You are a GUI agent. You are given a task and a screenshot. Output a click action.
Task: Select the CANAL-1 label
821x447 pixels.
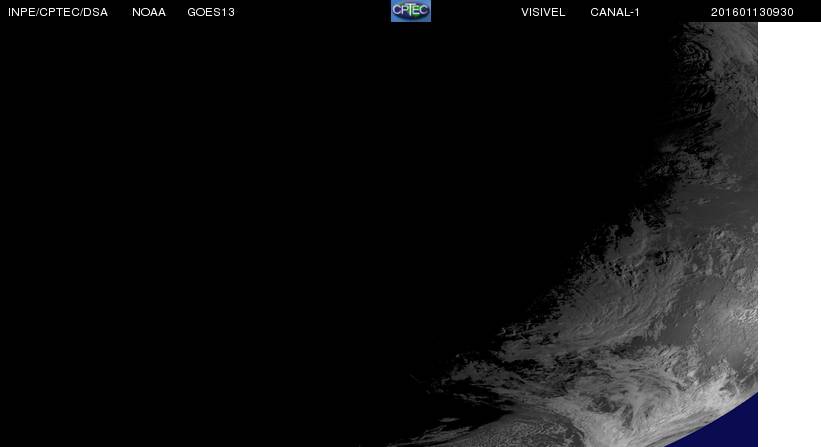[615, 12]
